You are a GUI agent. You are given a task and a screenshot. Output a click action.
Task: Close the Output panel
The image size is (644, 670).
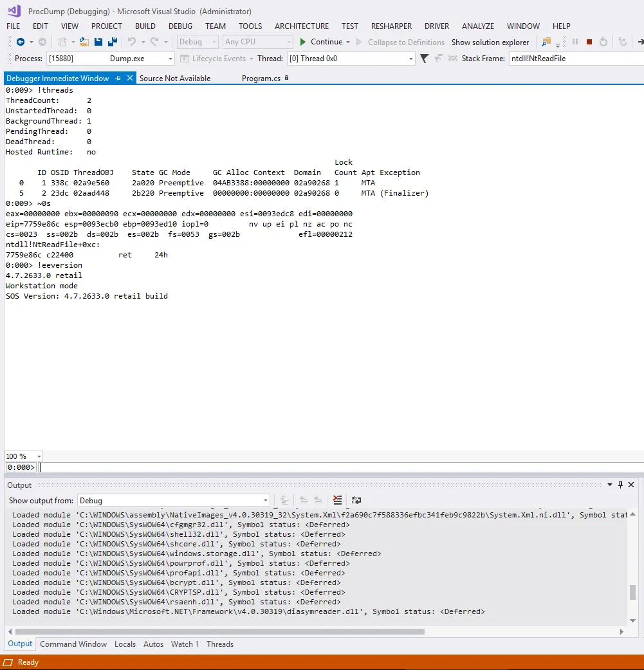[631, 485]
